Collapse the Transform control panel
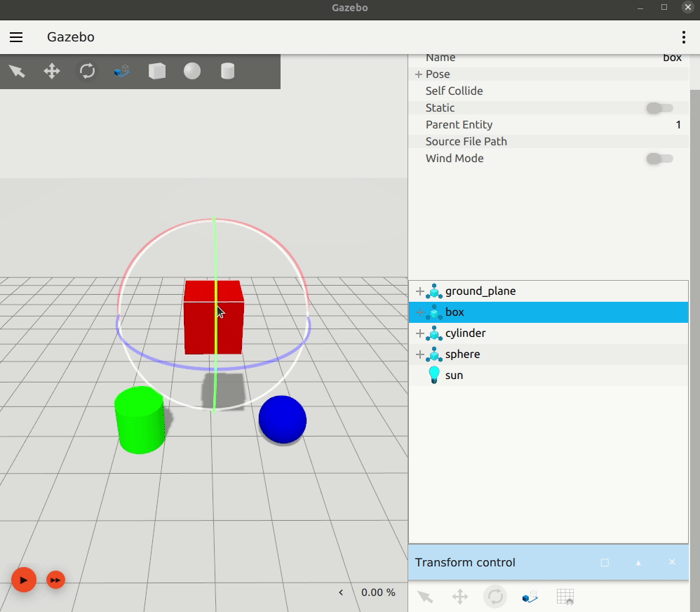Image resolution: width=700 pixels, height=612 pixels. tap(638, 562)
